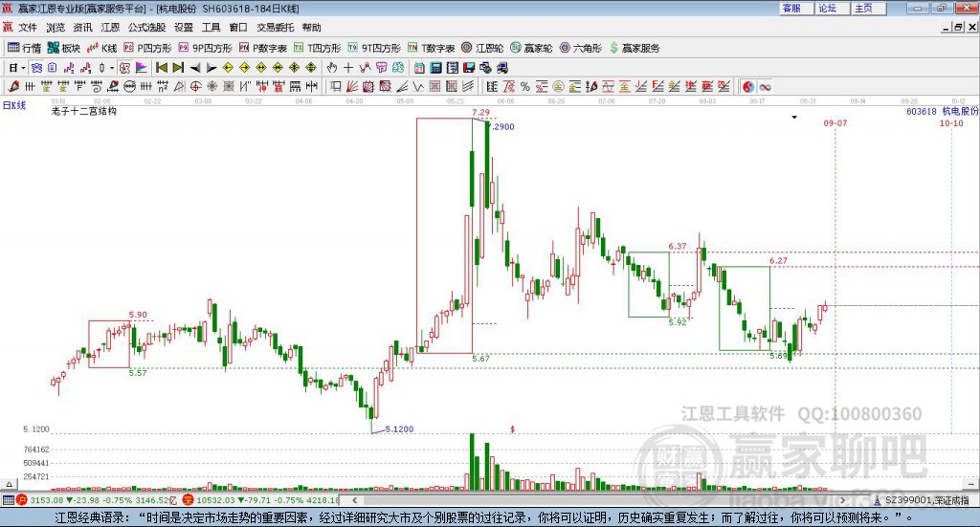Activate the crosshair plus cursor tool

coord(348,68)
